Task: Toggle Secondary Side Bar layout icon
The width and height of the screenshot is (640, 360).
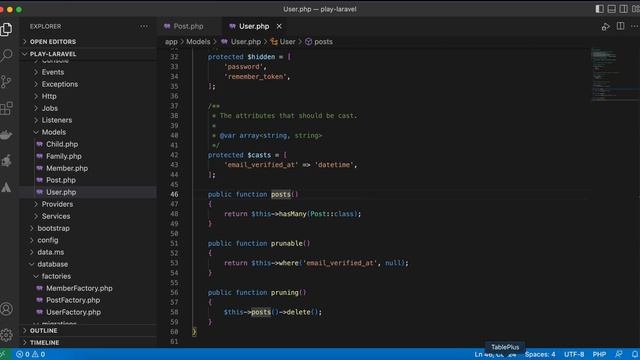Action: (624, 9)
